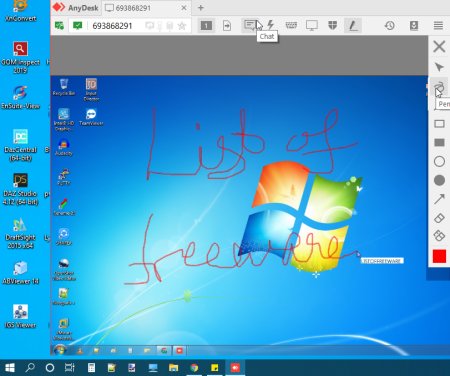Select Input Director icon on remote desktop

click(91, 89)
